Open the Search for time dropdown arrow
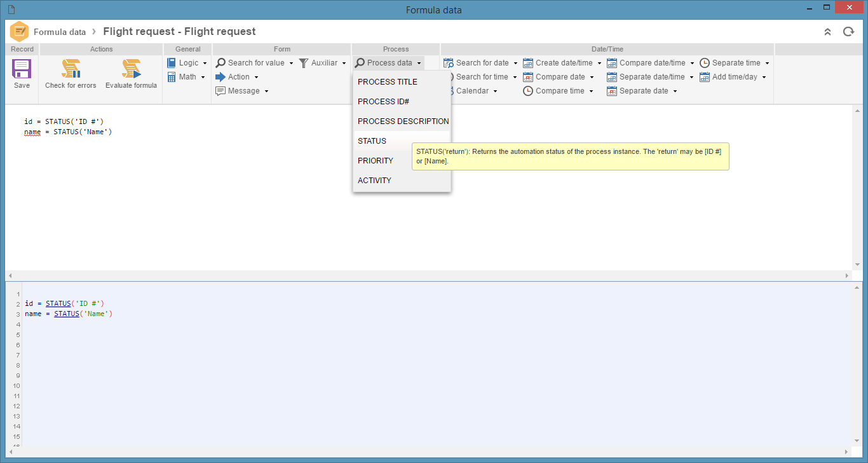868x463 pixels. (515, 78)
